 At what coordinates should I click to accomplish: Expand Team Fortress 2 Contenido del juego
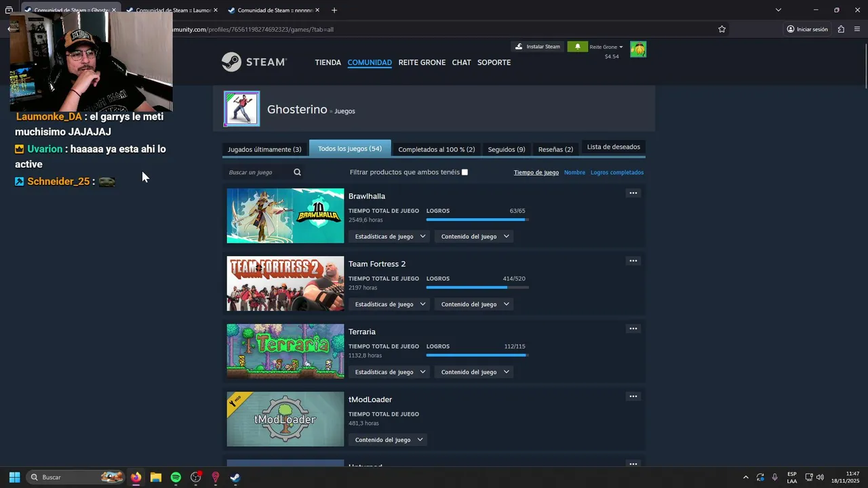[x=474, y=304]
